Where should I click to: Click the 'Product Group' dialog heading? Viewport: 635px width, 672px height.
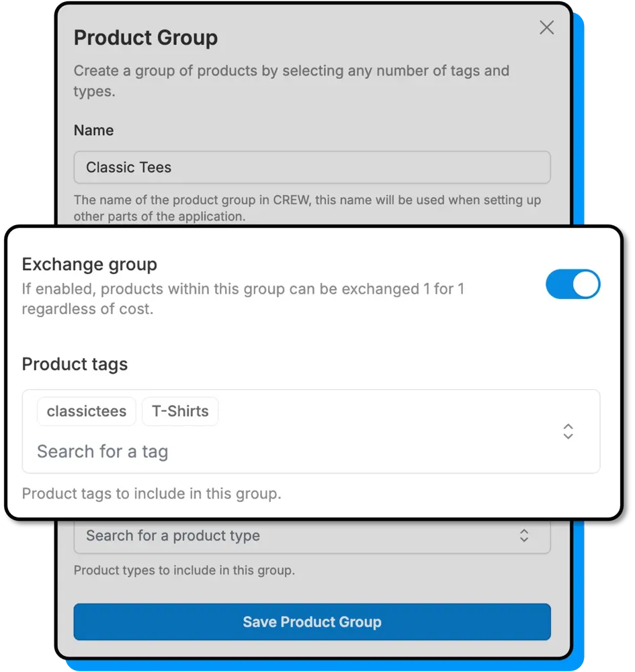point(146,38)
